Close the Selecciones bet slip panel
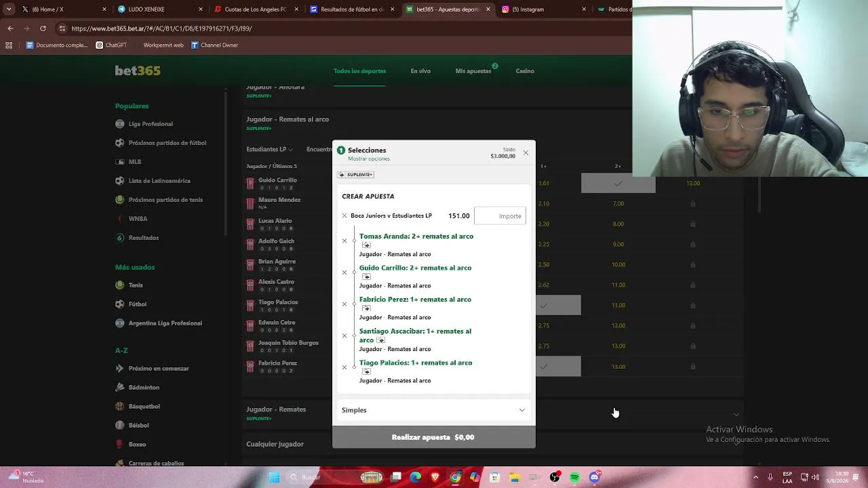Viewport: 868px width, 488px height. (x=526, y=153)
